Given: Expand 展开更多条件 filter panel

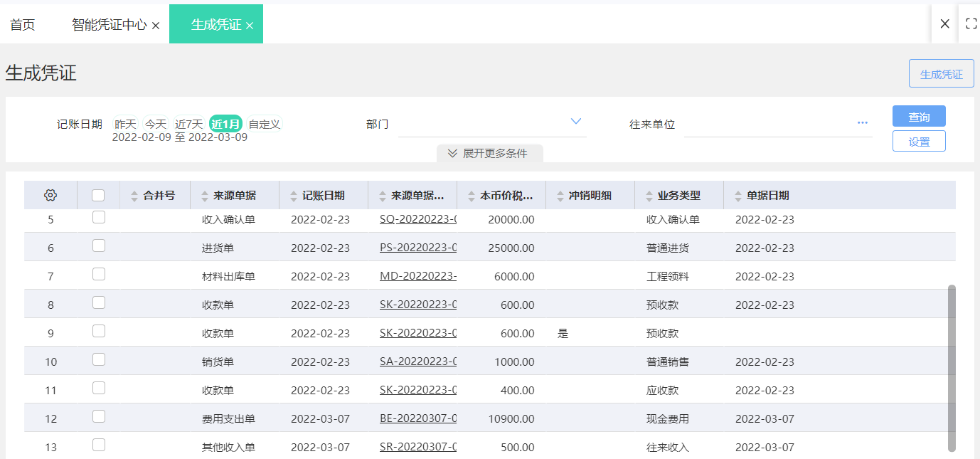Looking at the screenshot, I should [490, 153].
